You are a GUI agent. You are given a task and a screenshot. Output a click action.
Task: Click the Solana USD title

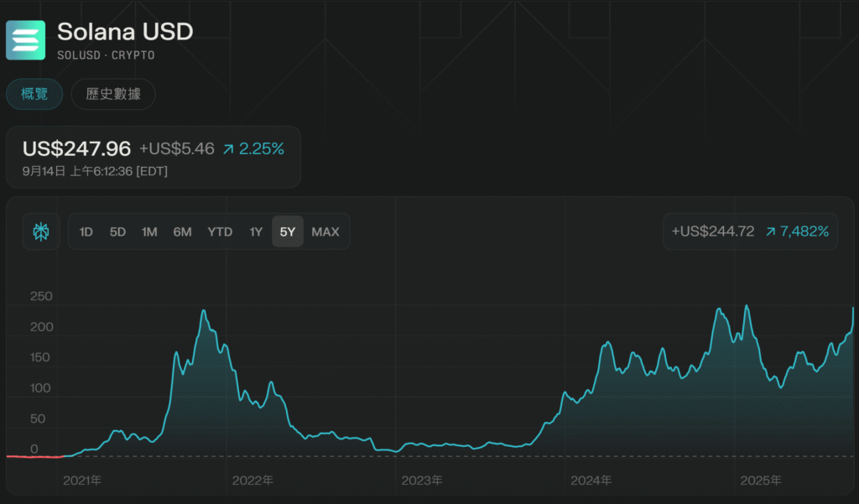point(126,31)
